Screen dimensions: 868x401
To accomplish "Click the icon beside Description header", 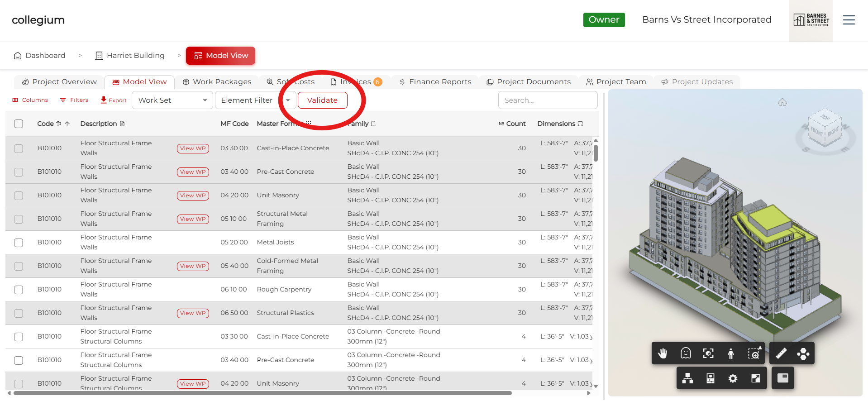I will click(122, 124).
